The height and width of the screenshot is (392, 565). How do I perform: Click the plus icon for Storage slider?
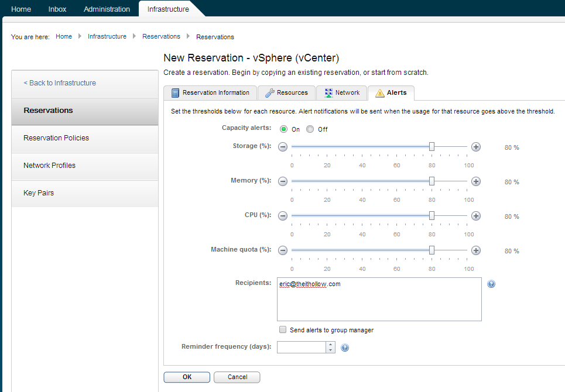point(476,147)
